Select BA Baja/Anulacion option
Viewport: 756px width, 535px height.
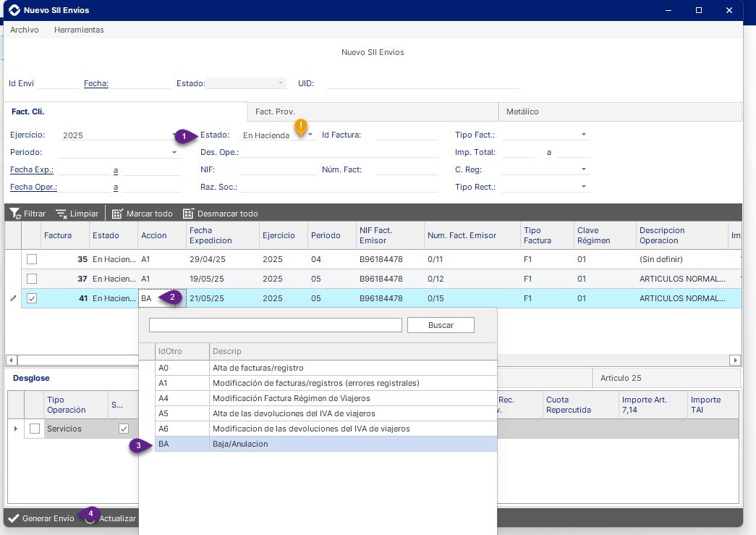click(326, 444)
